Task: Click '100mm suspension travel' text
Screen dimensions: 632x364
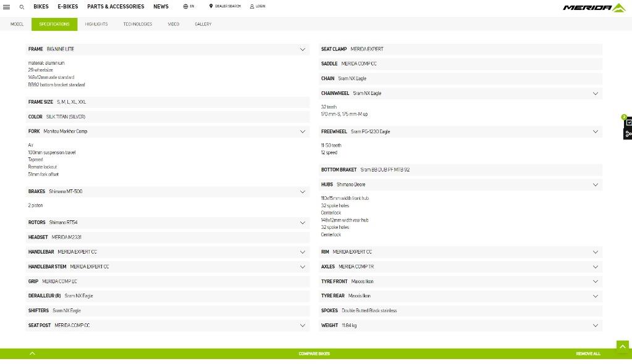Action: [x=52, y=152]
